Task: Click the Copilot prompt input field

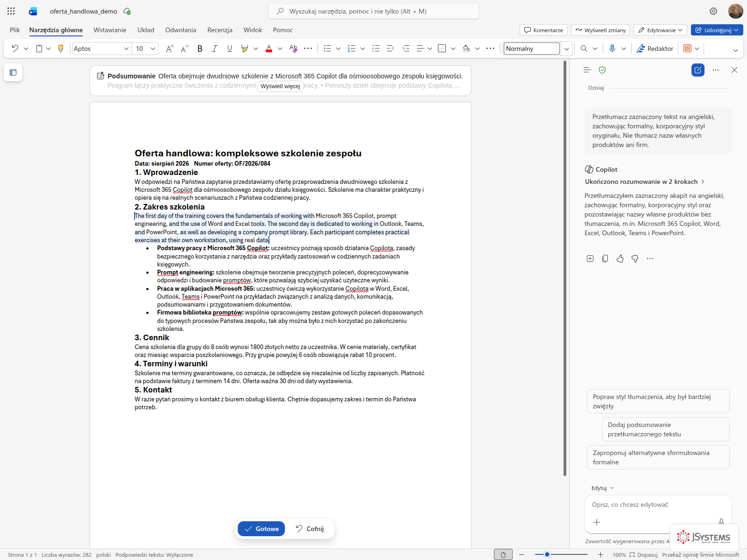Action: (657, 505)
